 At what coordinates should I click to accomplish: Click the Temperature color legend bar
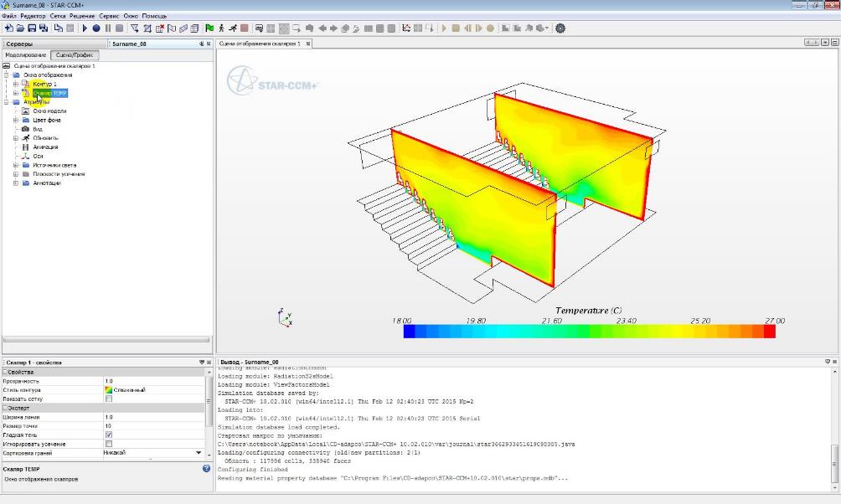click(589, 332)
